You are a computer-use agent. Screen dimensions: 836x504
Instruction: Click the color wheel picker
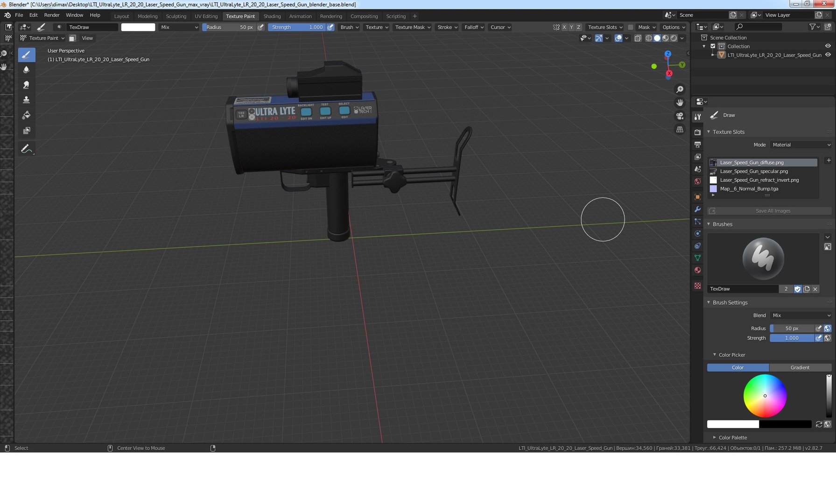click(765, 396)
